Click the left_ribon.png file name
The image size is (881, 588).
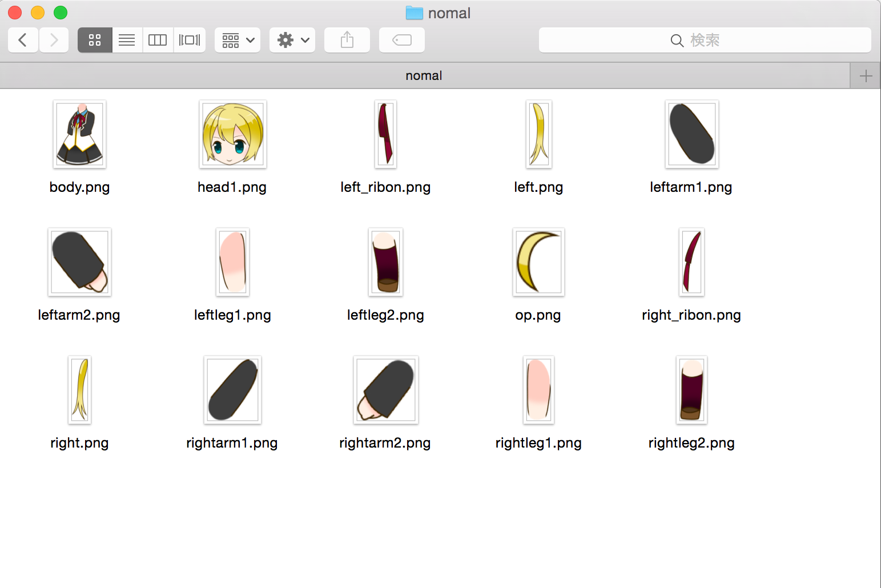coord(385,187)
